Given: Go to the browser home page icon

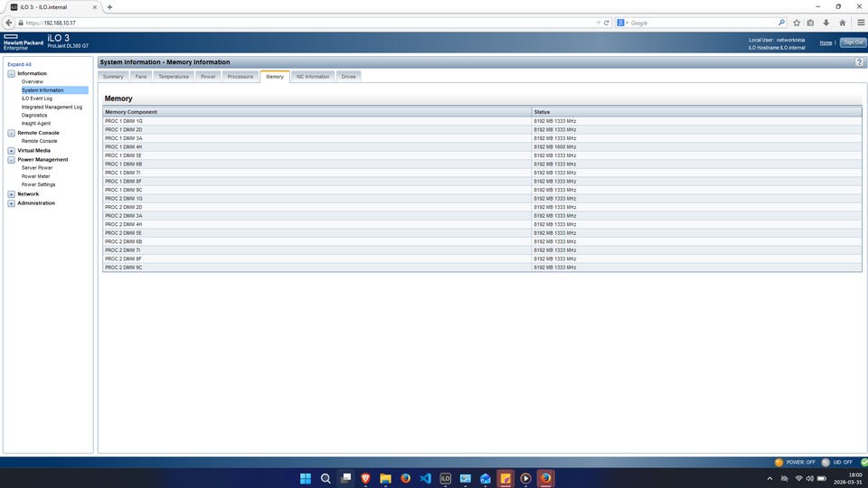Looking at the screenshot, I should click(842, 23).
